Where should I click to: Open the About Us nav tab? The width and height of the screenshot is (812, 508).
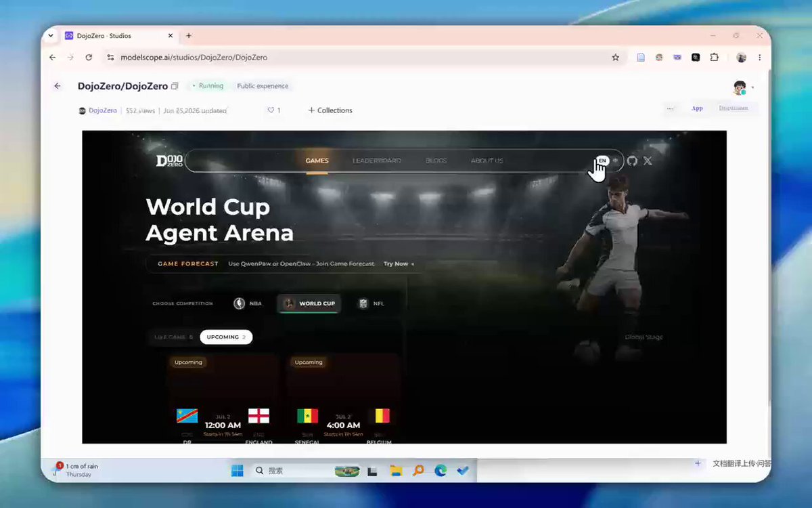click(x=487, y=161)
